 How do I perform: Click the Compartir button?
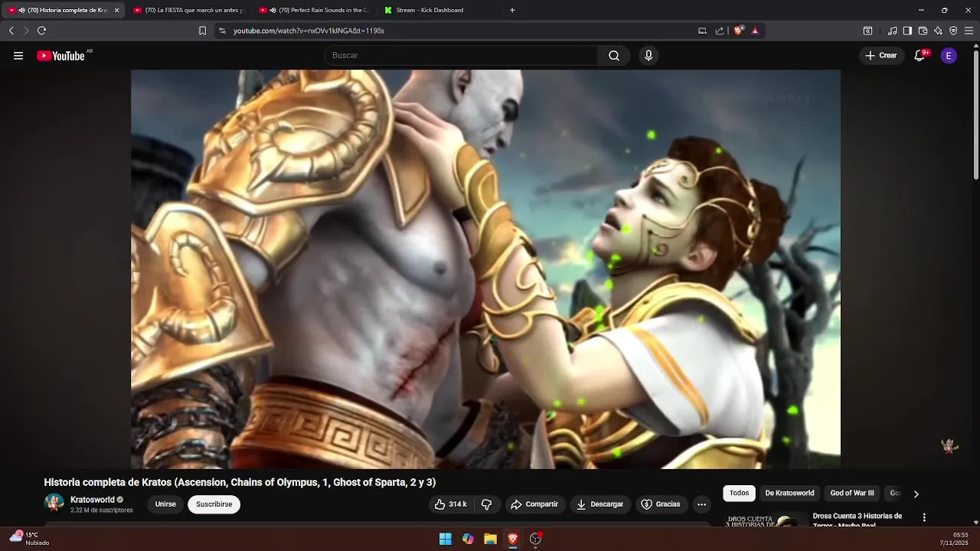[x=534, y=504]
